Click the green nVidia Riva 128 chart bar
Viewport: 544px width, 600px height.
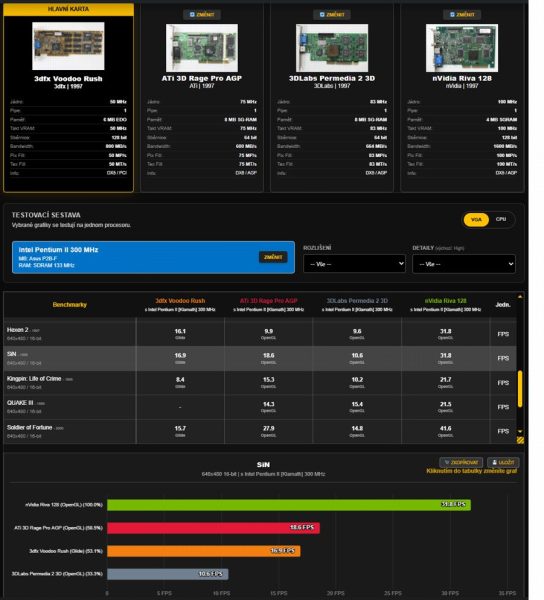[289, 505]
